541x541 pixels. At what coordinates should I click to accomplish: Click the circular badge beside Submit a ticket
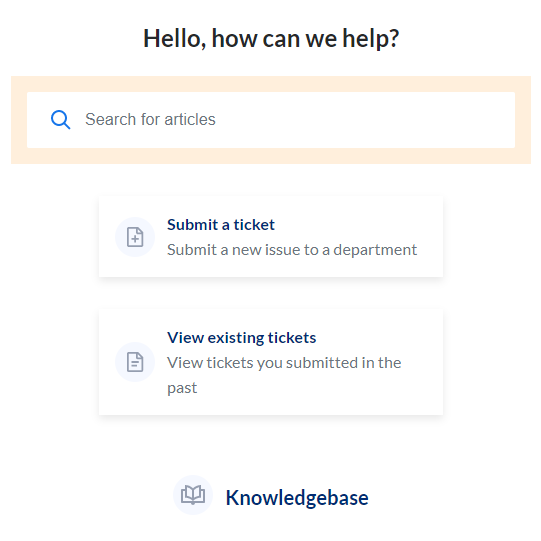pos(135,237)
